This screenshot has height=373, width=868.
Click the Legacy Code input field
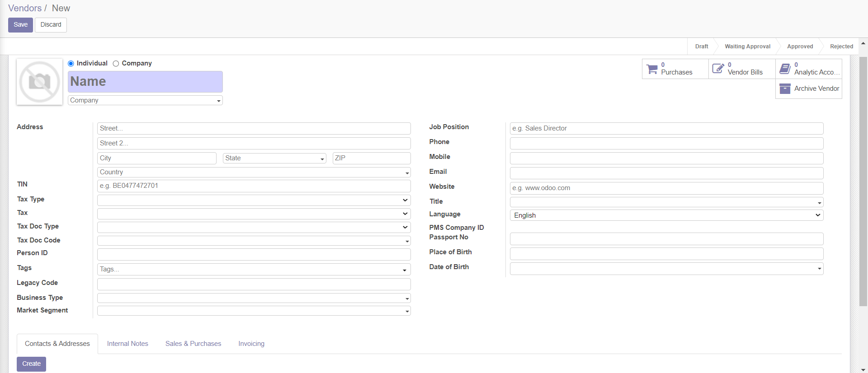click(x=254, y=284)
